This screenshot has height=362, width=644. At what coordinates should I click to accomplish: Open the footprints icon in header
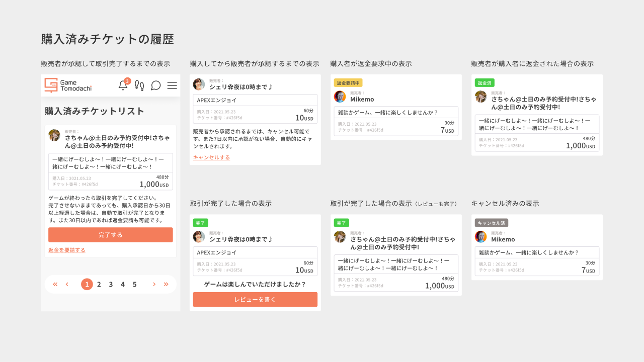[140, 85]
